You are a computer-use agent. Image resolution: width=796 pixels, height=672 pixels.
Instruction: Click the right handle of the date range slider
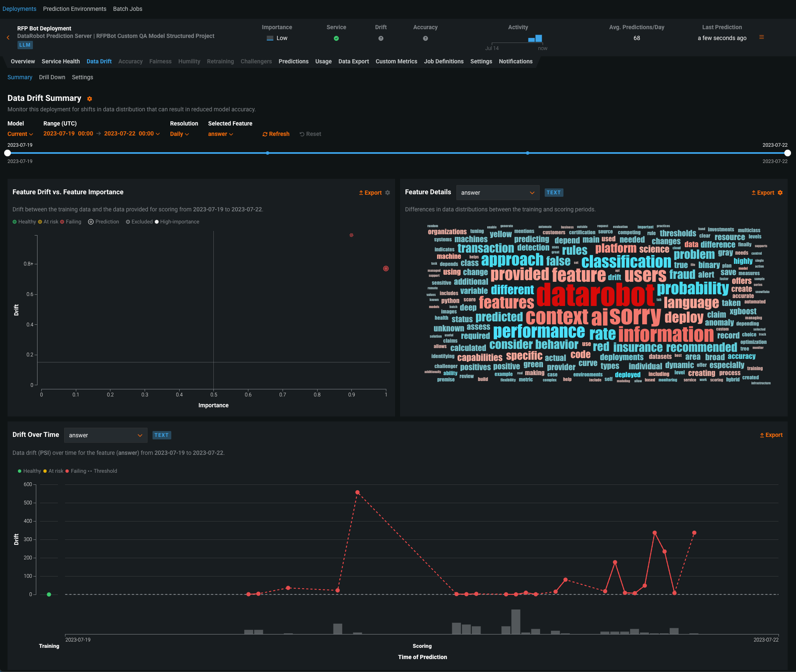787,153
